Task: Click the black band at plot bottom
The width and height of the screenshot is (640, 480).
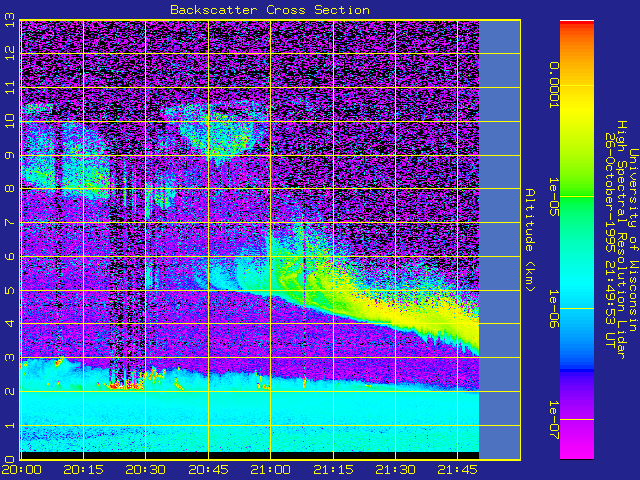Action: point(250,455)
